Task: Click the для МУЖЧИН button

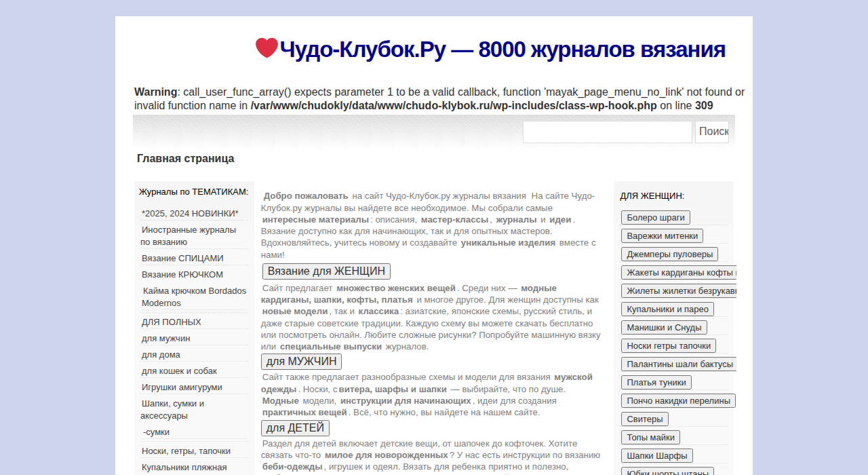Action: (x=301, y=362)
